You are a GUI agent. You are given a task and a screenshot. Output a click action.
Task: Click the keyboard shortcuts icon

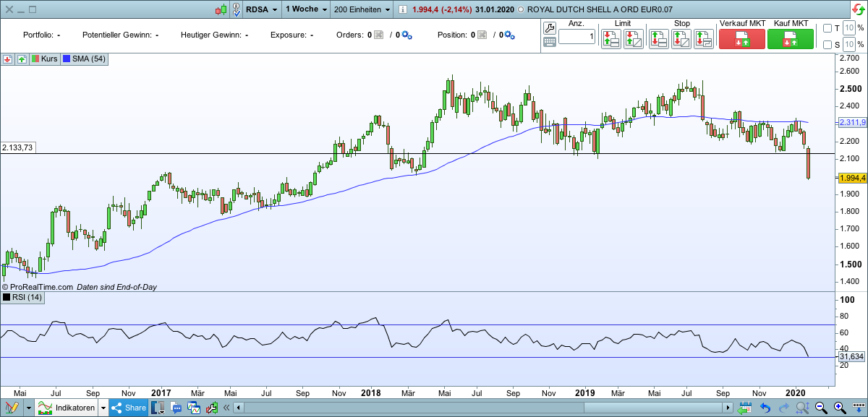[549, 42]
